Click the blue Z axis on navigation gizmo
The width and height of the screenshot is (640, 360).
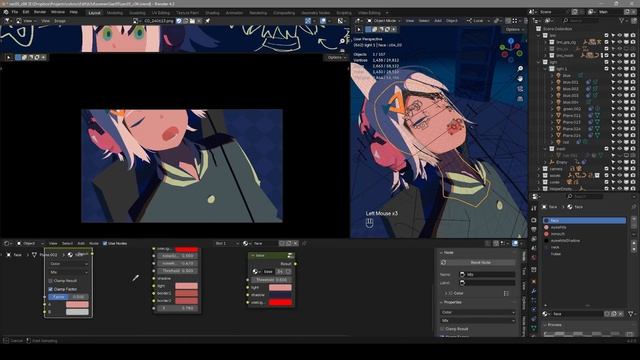pos(511,41)
